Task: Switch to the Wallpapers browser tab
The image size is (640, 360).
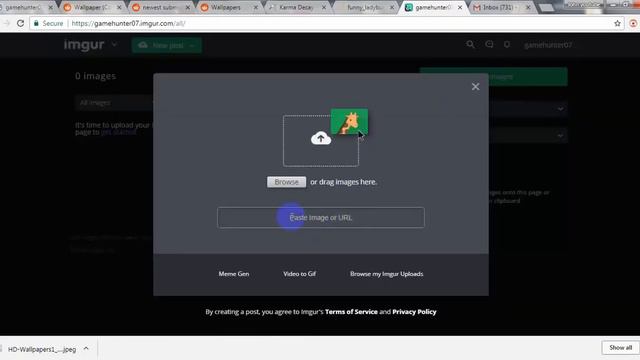Action: pyautogui.click(x=229, y=7)
